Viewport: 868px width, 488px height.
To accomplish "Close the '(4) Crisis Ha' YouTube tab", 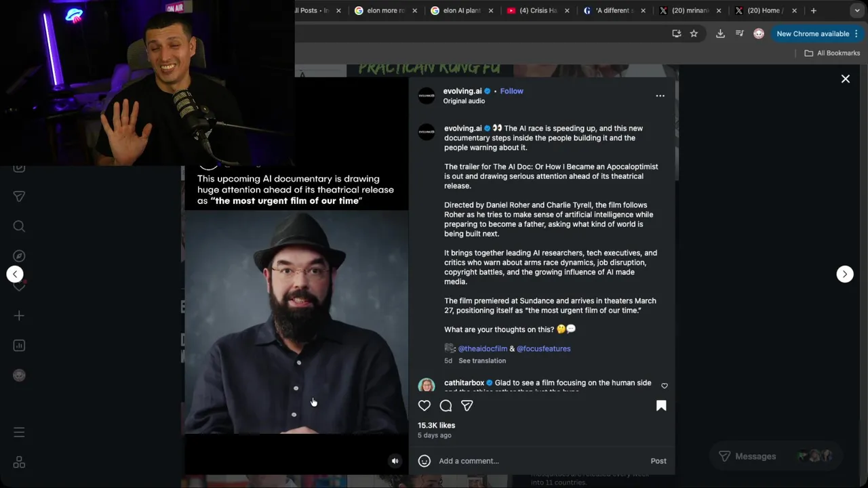I will tap(567, 11).
